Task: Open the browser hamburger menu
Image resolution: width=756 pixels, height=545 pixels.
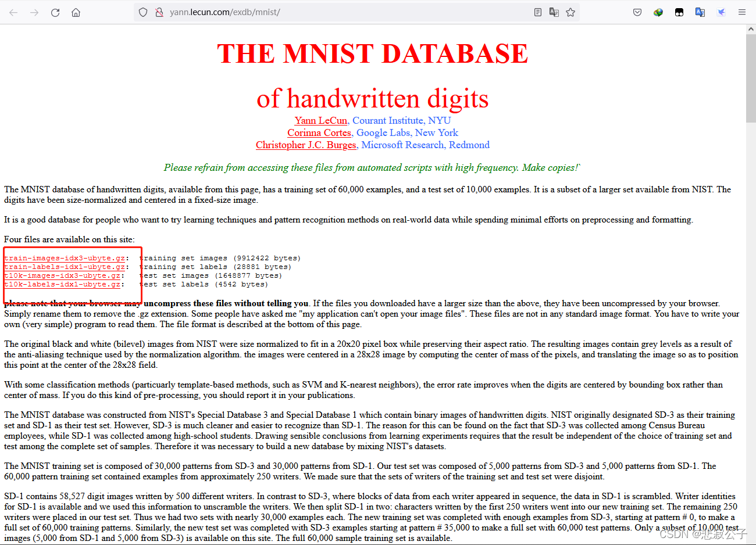Action: tap(742, 12)
